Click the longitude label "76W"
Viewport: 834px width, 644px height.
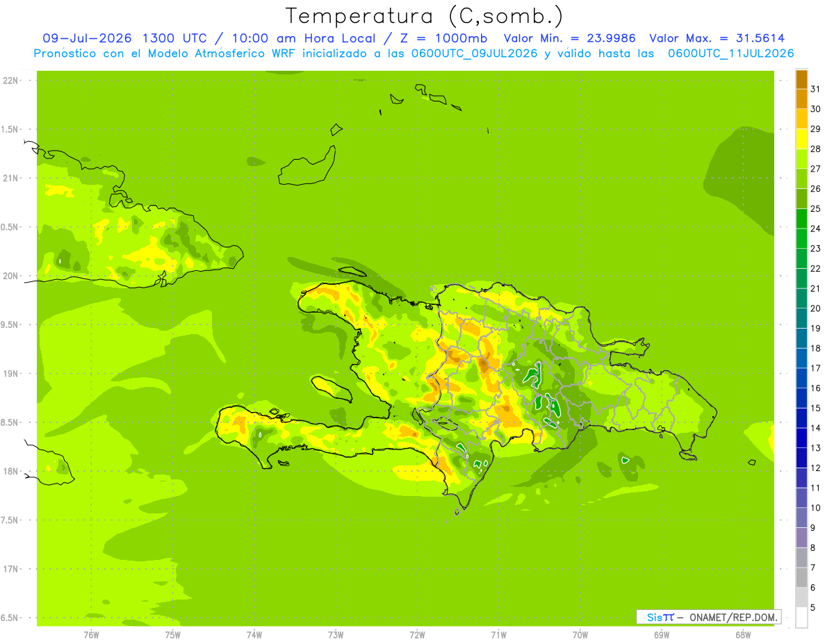coord(91,635)
